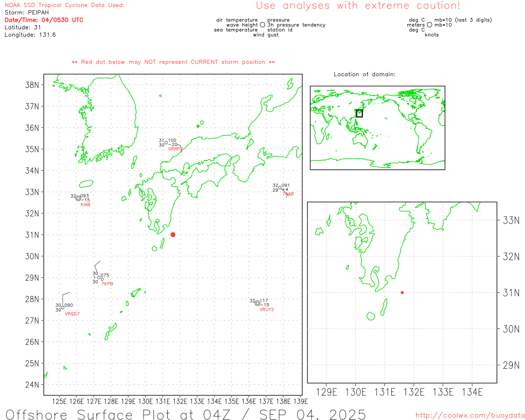The image size is (525, 420).
Task: Click the VRUY2 station id label
Action: [x=267, y=310]
